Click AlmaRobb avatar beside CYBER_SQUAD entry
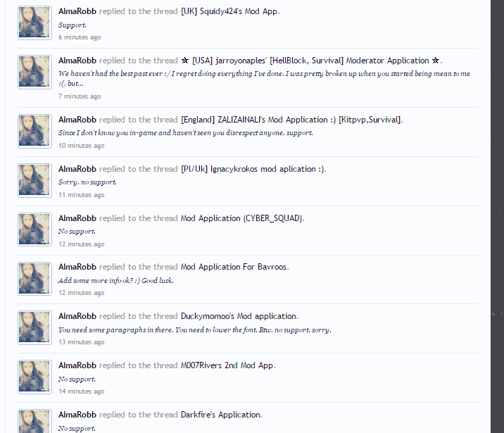This screenshot has height=433, width=504. click(34, 230)
